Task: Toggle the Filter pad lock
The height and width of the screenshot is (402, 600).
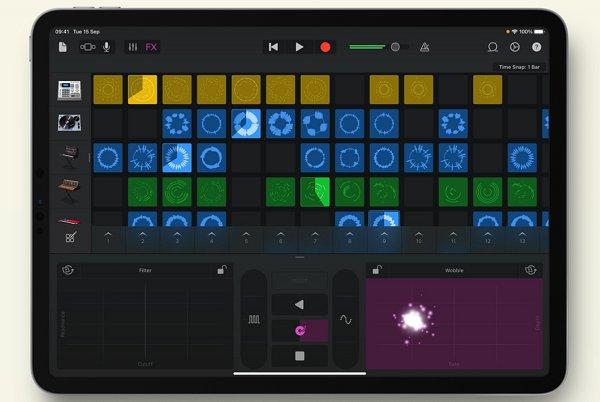Action: pyautogui.click(x=222, y=270)
